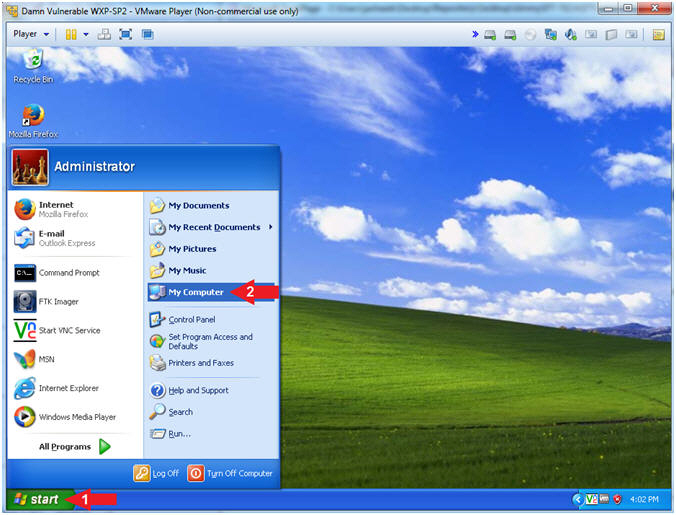Click the Administrator chess picture
This screenshot has width=676, height=515.
pos(30,167)
